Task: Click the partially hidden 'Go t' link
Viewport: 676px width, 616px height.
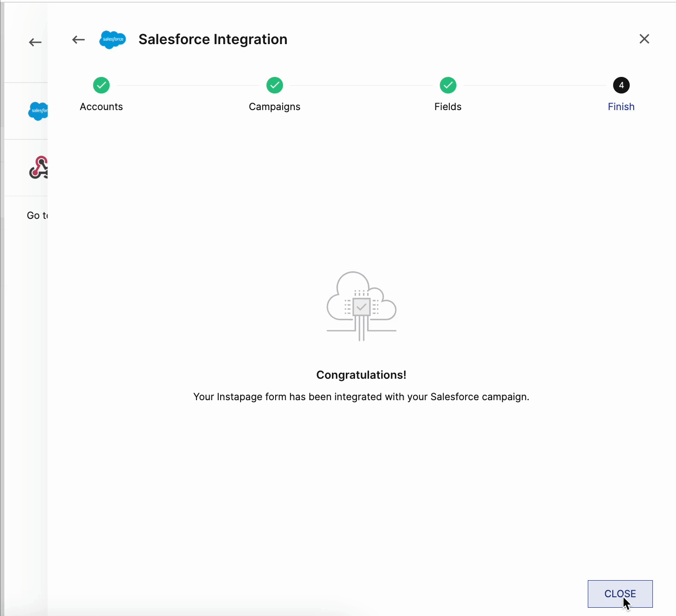Action: click(38, 215)
